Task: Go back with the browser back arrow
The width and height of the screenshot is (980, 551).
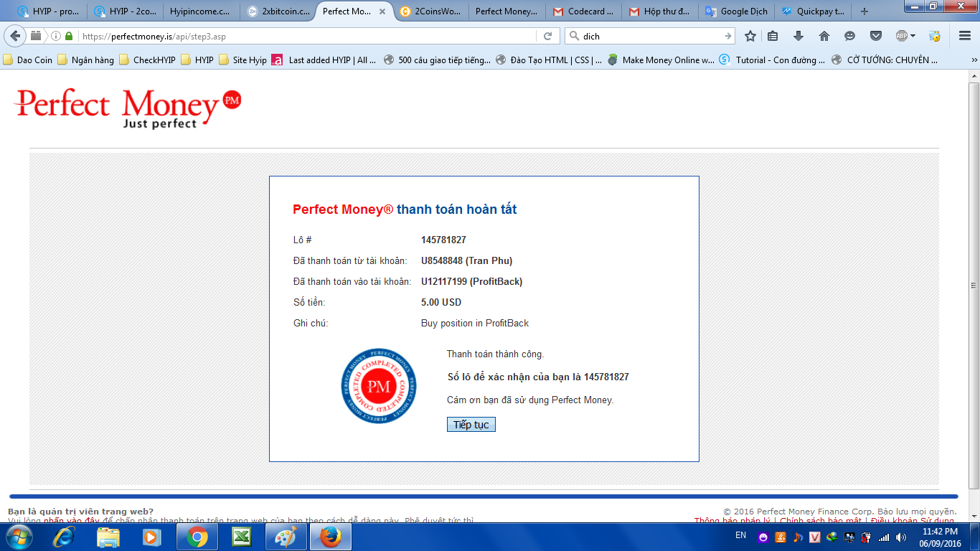Action: (16, 36)
